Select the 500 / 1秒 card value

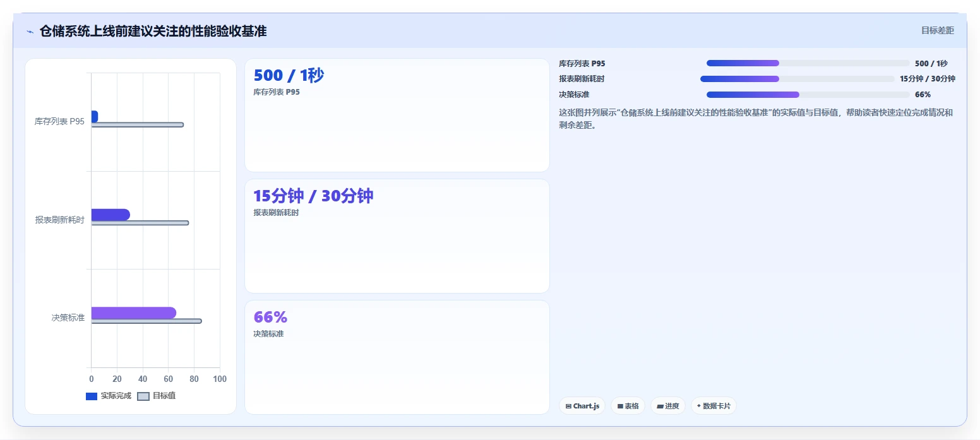pos(289,76)
